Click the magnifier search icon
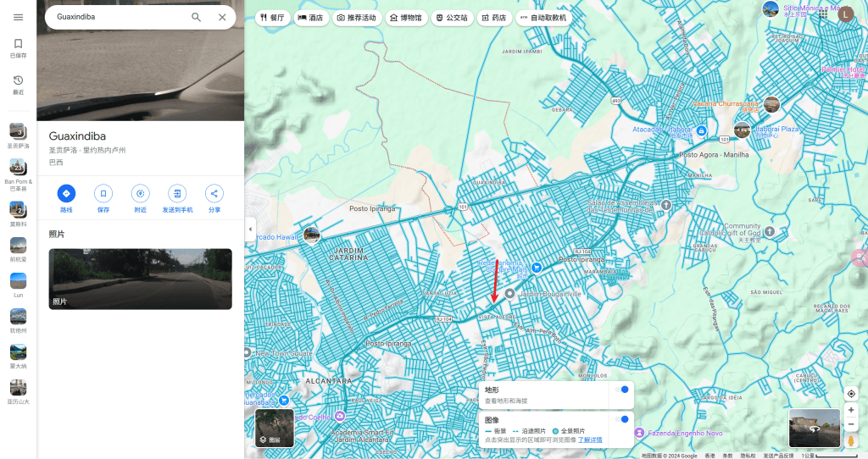 (x=197, y=17)
